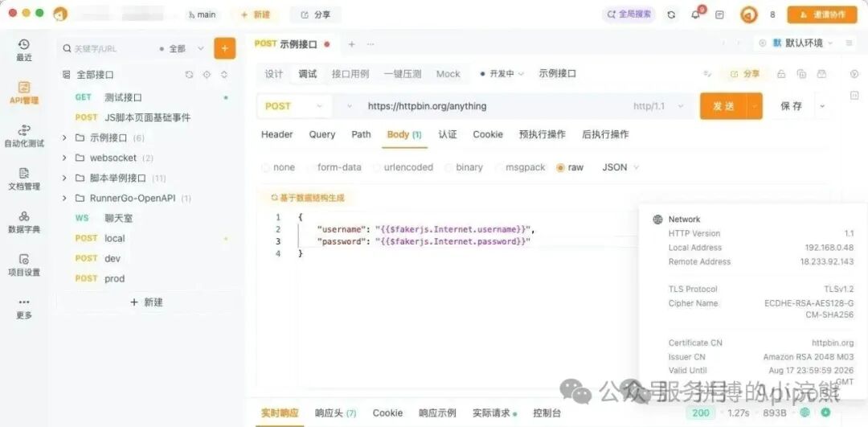The width and height of the screenshot is (868, 427).
Task: Open the 控制台 console tab
Action: [547, 413]
